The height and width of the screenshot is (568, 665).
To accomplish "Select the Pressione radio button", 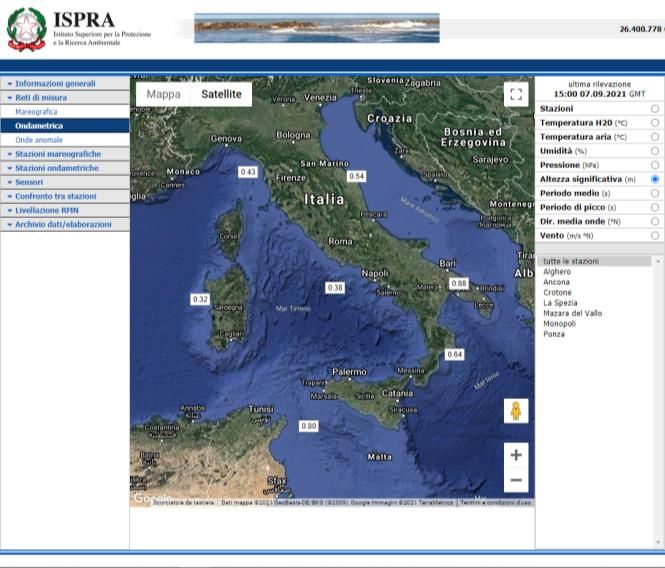I will point(655,164).
